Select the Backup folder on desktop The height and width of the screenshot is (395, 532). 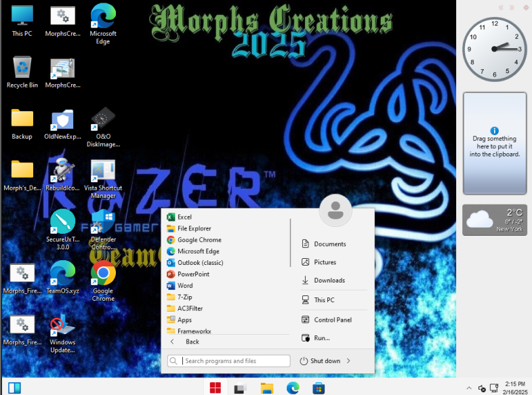(x=22, y=124)
